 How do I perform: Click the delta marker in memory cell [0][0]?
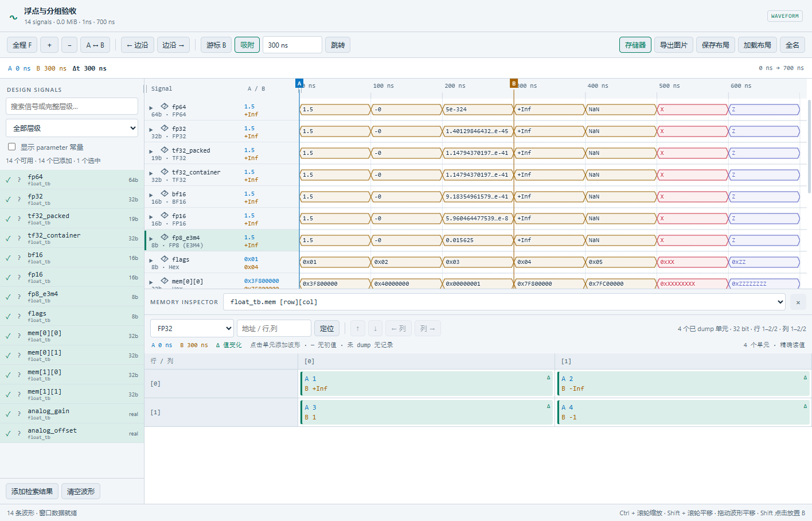click(x=548, y=378)
